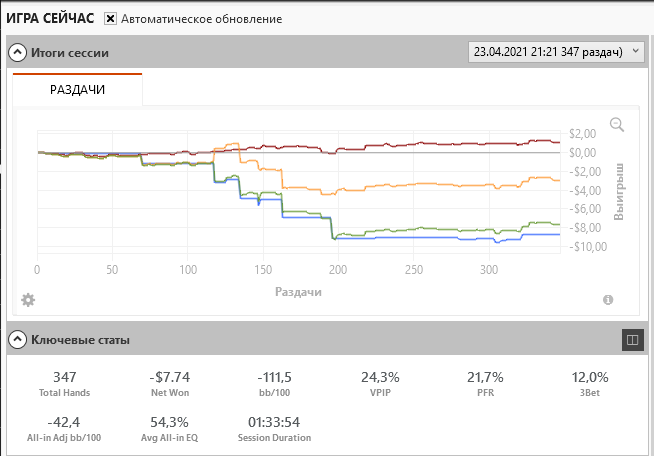Open chart settings gear icon
654x456 pixels.
pyautogui.click(x=28, y=299)
